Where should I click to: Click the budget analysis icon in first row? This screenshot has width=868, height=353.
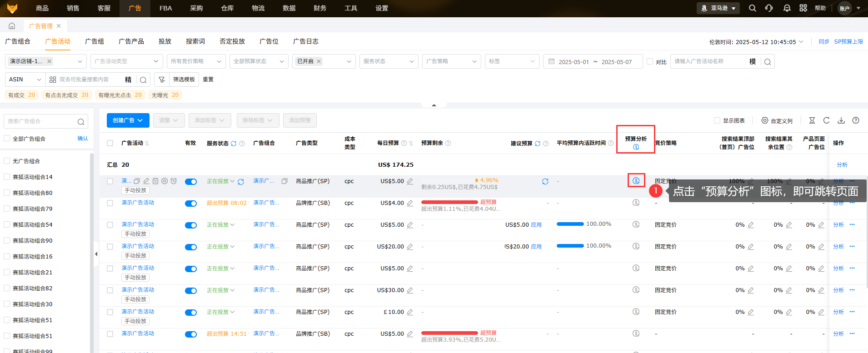pyautogui.click(x=636, y=181)
